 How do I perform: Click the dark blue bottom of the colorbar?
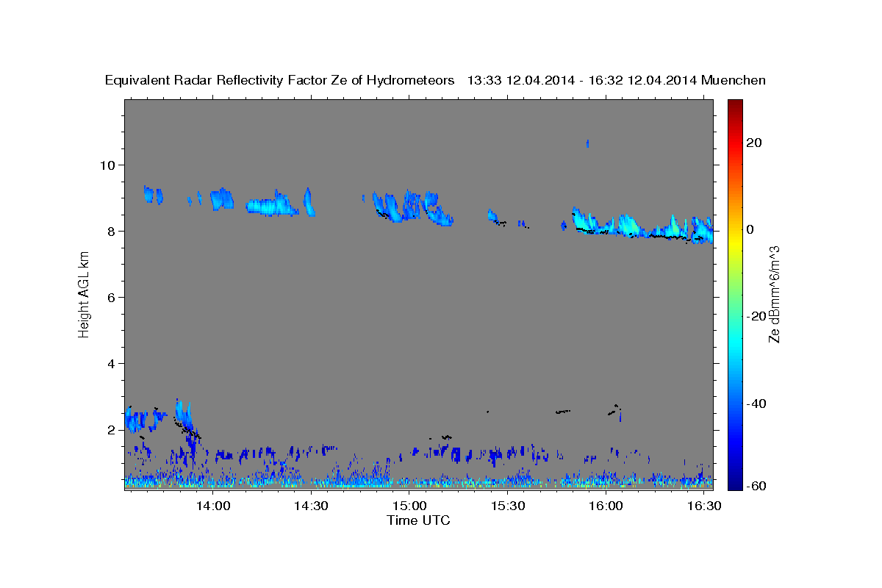click(735, 484)
